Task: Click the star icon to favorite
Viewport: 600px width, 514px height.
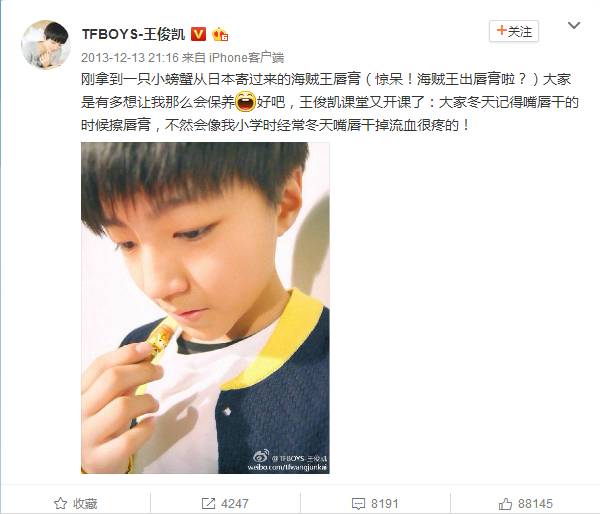Action: pos(60,503)
